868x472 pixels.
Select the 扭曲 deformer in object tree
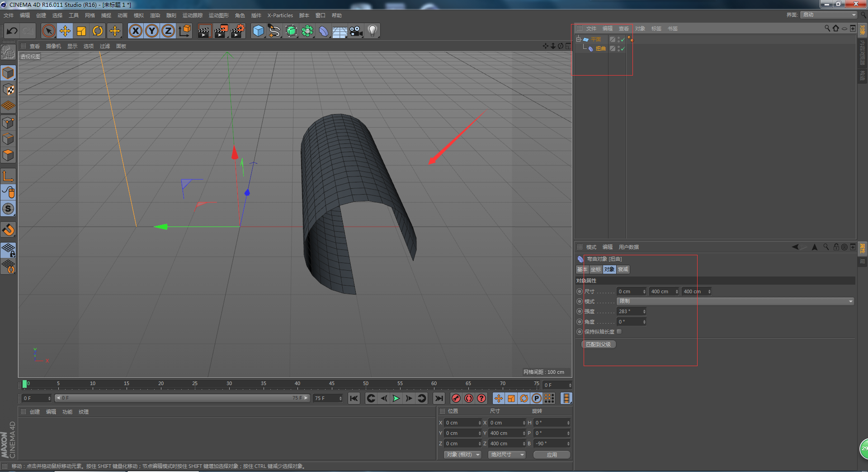coord(600,48)
